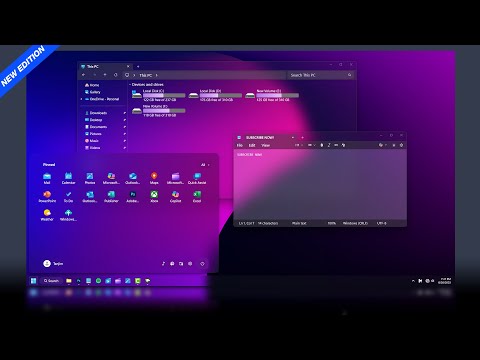Viewport: 480px width, 360px height.
Task: Click the power button in Start menu
Action: click(x=202, y=264)
